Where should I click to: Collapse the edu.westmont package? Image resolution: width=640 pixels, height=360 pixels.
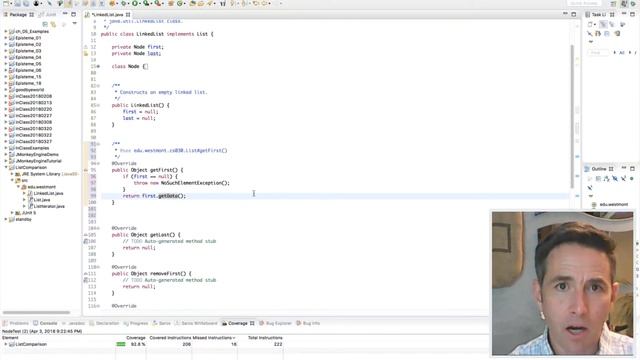pyautogui.click(x=18, y=187)
